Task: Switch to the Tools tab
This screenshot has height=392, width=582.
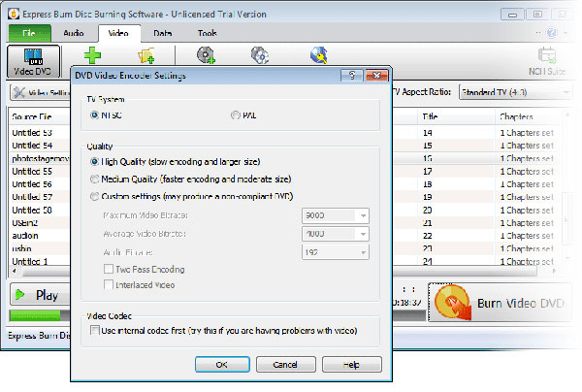Action: click(208, 33)
